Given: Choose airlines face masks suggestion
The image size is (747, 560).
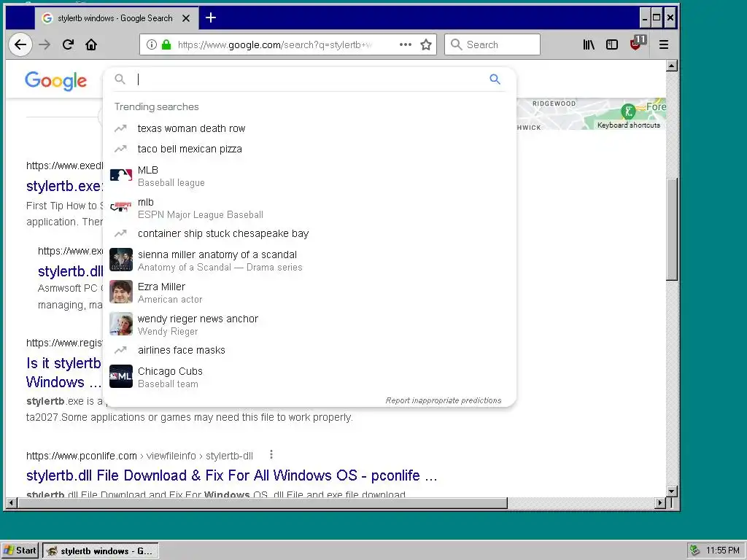Looking at the screenshot, I should tap(309, 351).
